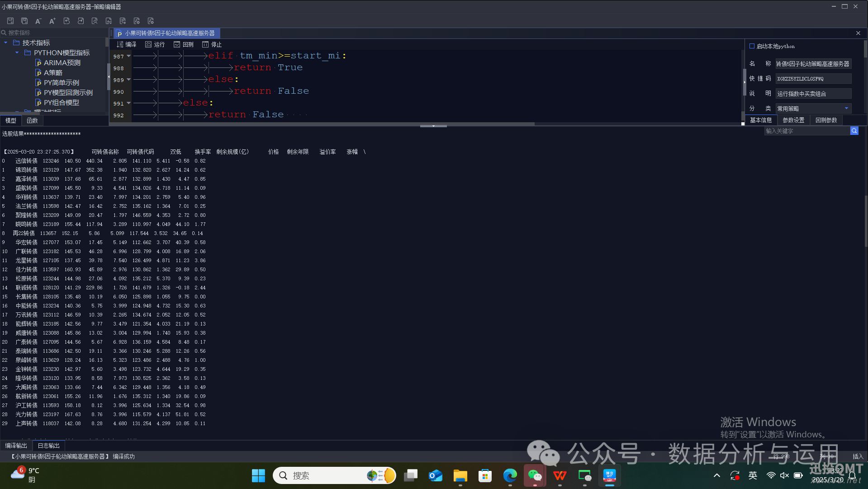Switch to the 日志输出 tab

coord(48,446)
